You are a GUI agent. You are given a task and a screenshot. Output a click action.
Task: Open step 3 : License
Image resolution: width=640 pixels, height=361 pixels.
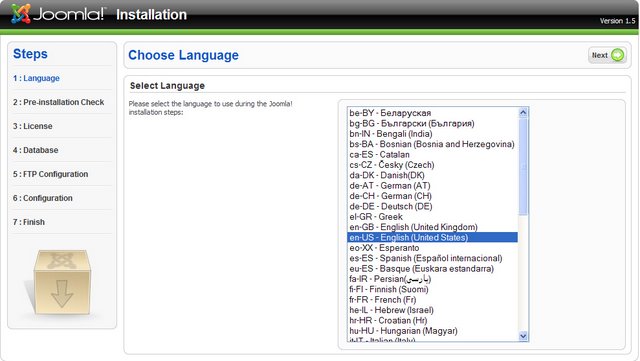[33, 126]
